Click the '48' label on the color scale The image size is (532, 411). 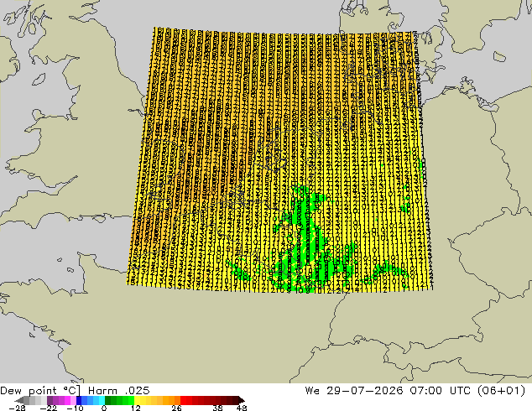pos(242,408)
